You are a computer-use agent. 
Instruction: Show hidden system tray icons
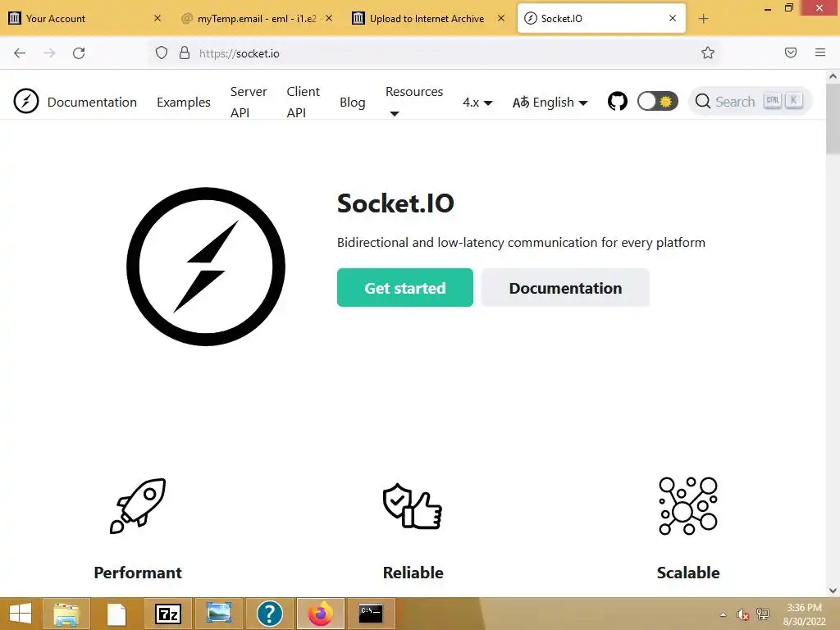(x=724, y=614)
